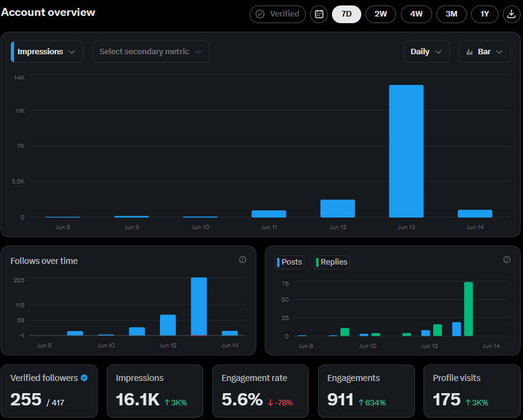Screen dimensions: 523x420
Task: Click the Follows over time title
Action: tap(44, 261)
